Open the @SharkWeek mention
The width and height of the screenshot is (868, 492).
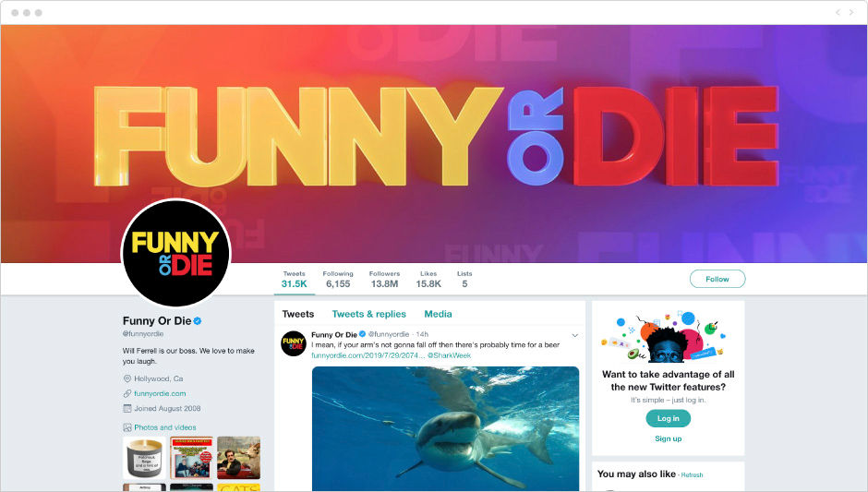coord(449,355)
